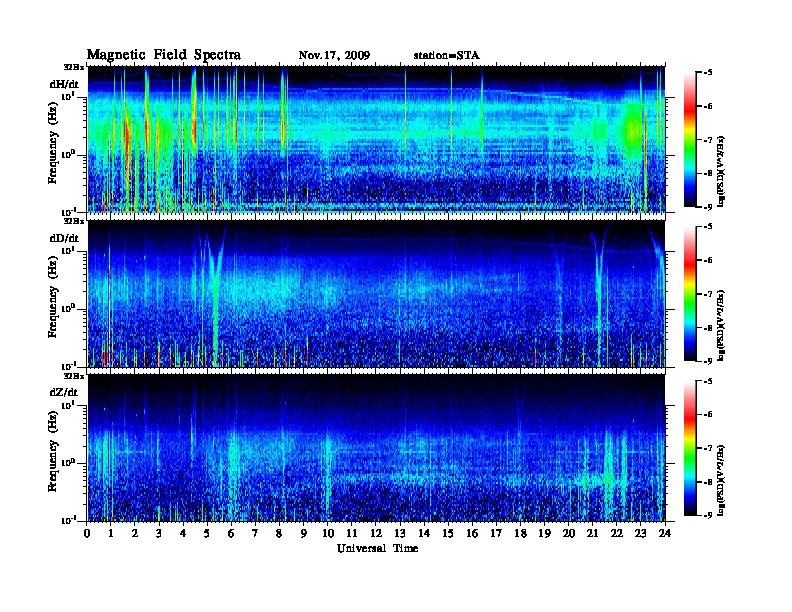Click the log(PSD) label beside dH/dt color bar
Image resolution: width=792 pixels, height=612 pixels.
point(722,171)
